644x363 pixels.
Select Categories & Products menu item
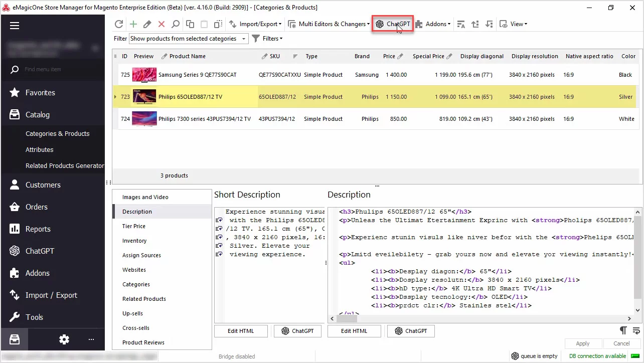coord(57,133)
